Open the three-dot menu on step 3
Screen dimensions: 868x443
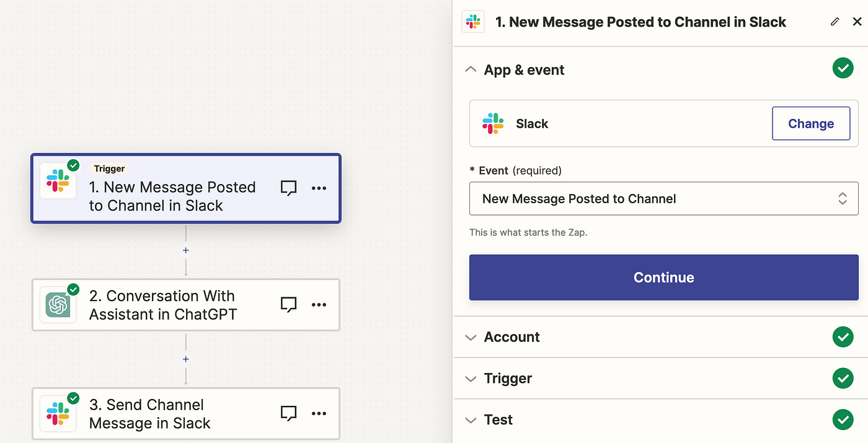[x=319, y=413]
